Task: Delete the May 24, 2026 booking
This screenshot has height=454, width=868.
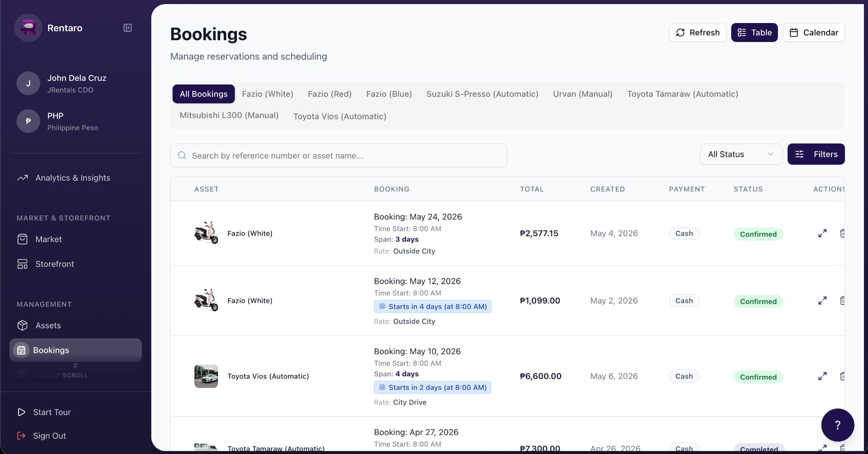Action: [843, 234]
